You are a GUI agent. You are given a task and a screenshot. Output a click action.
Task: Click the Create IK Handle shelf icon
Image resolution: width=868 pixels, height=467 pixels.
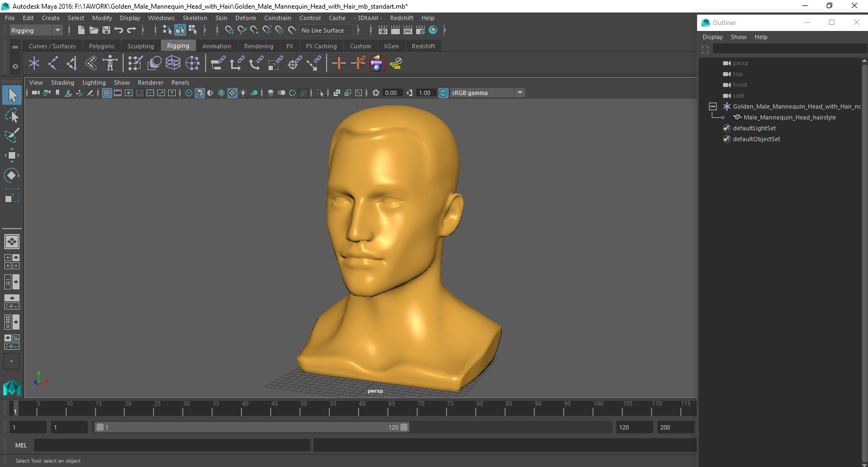(x=72, y=64)
